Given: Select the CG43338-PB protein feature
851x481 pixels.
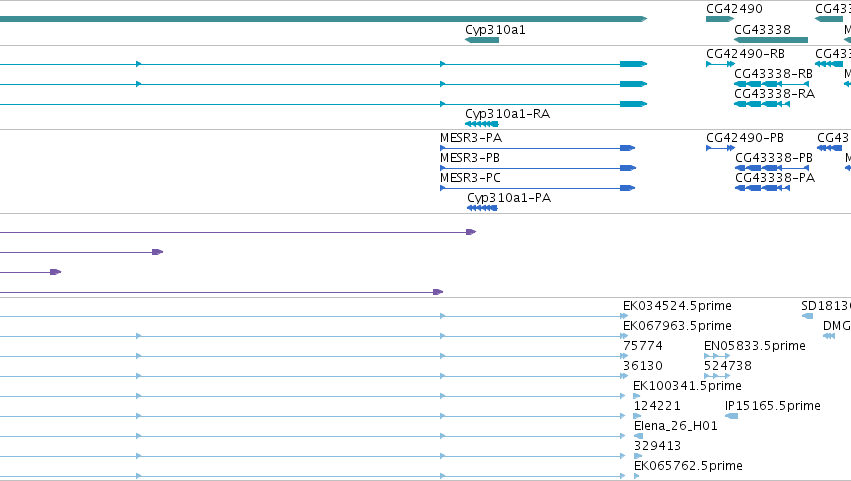Looking at the screenshot, I should [x=772, y=168].
